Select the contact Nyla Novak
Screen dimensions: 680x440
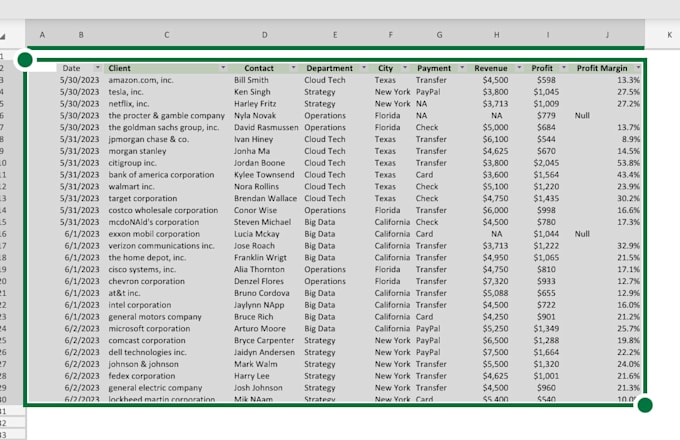point(255,115)
